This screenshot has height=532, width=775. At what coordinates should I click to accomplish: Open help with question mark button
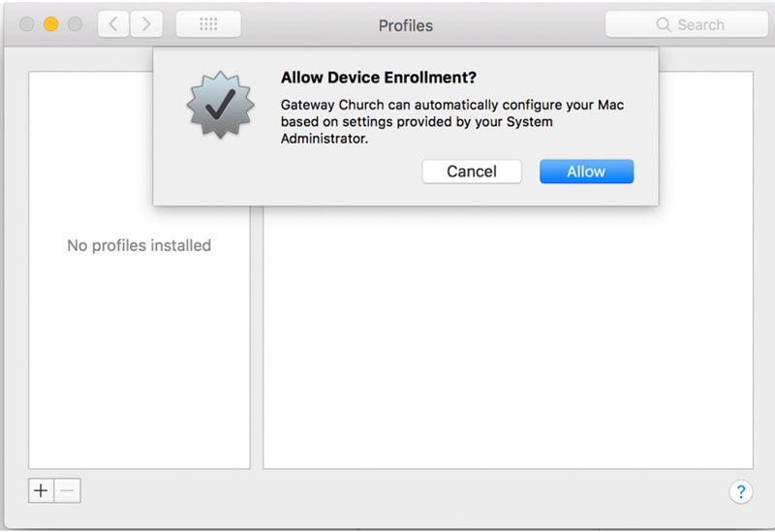click(740, 492)
